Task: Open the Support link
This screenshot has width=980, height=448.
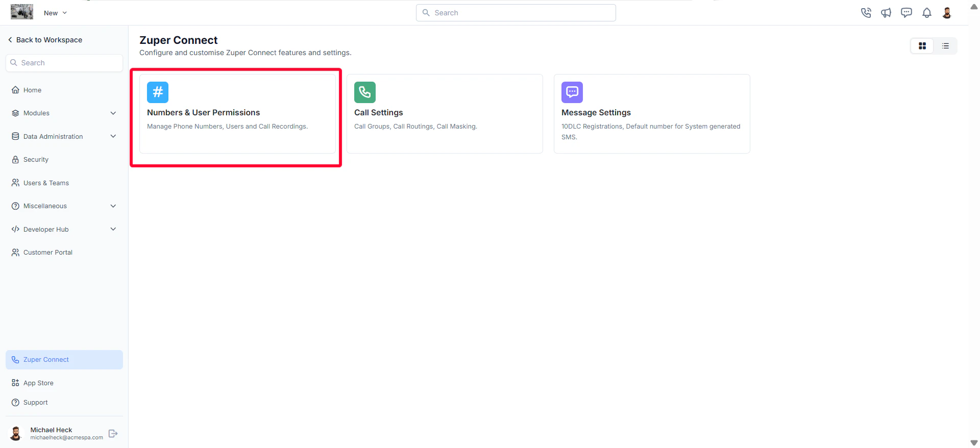Action: click(64, 403)
